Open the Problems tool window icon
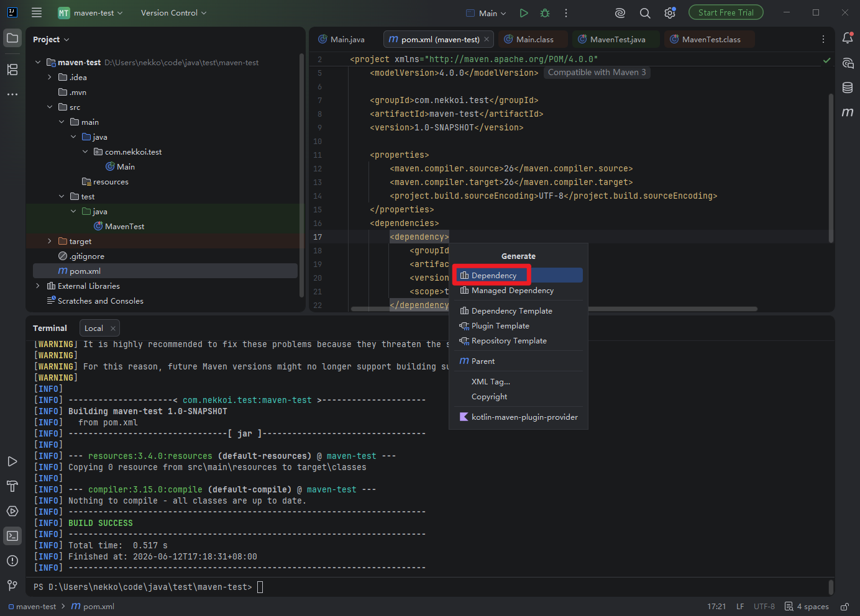Screen dimensions: 860x616 (12, 561)
